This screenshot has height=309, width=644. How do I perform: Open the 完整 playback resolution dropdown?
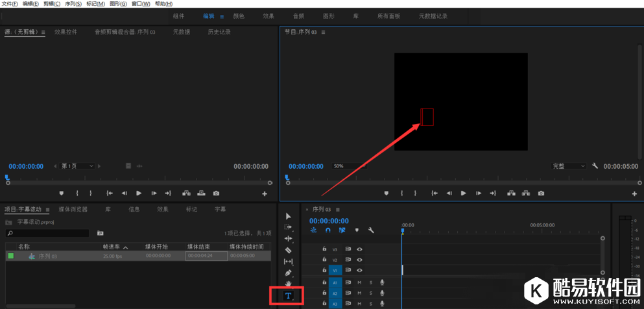pyautogui.click(x=569, y=166)
